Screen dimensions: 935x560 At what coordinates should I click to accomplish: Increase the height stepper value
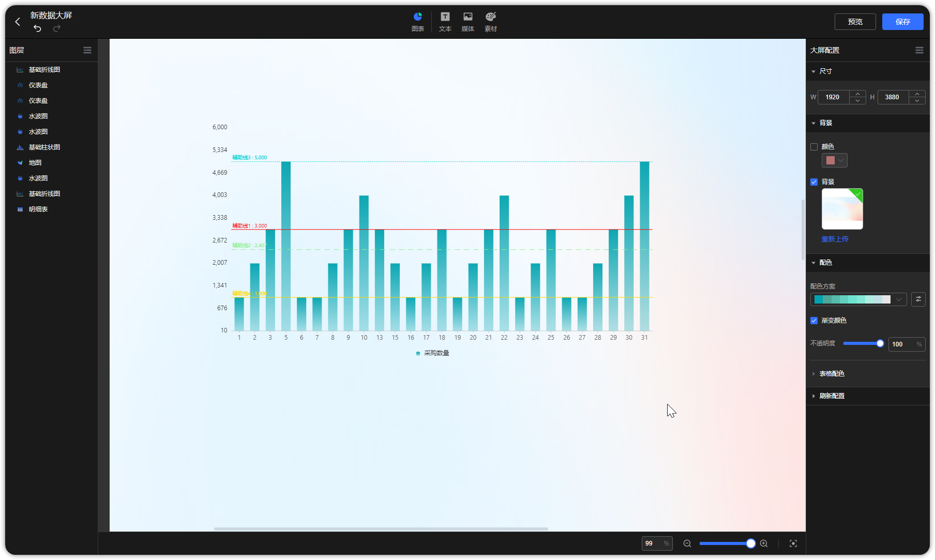coord(917,94)
